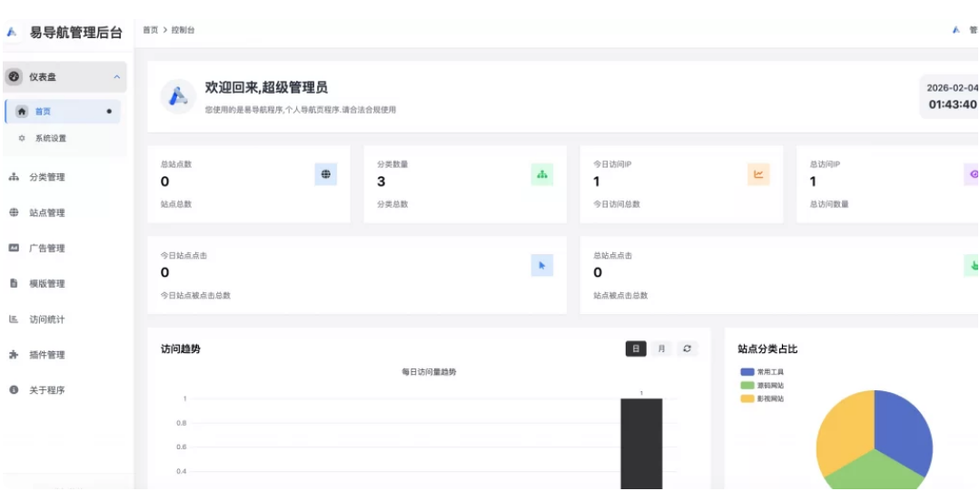Select 首页 item in sidebar
The height and width of the screenshot is (491, 980).
[44, 112]
